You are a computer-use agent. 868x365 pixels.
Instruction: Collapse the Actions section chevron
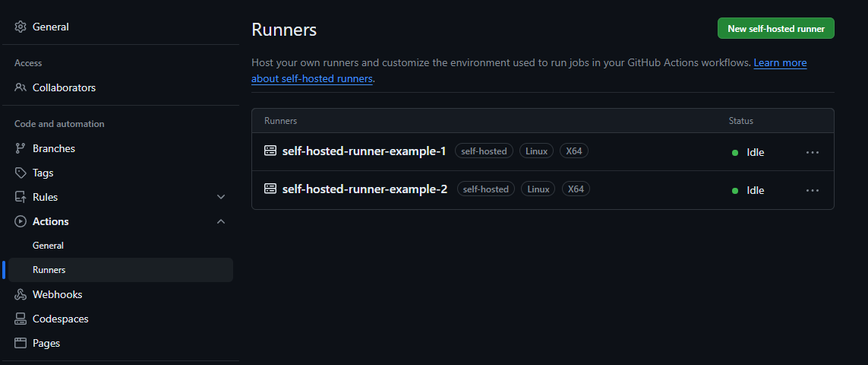click(x=221, y=221)
